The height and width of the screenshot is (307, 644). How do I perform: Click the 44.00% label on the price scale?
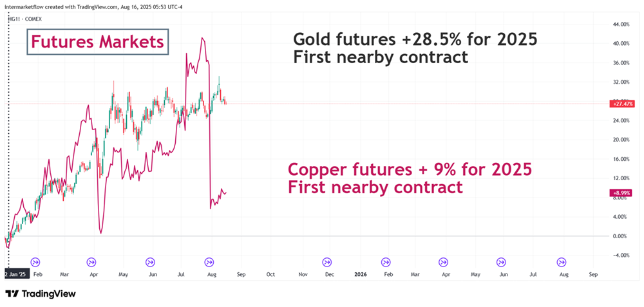point(621,24)
